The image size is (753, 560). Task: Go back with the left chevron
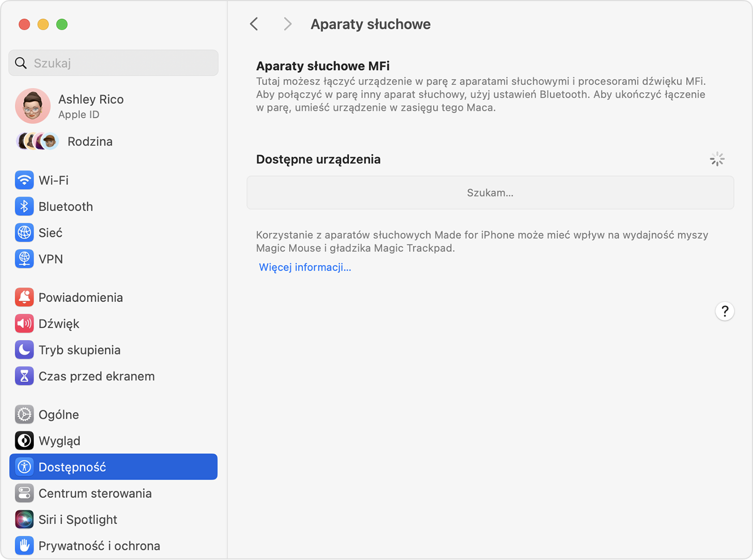(x=254, y=24)
